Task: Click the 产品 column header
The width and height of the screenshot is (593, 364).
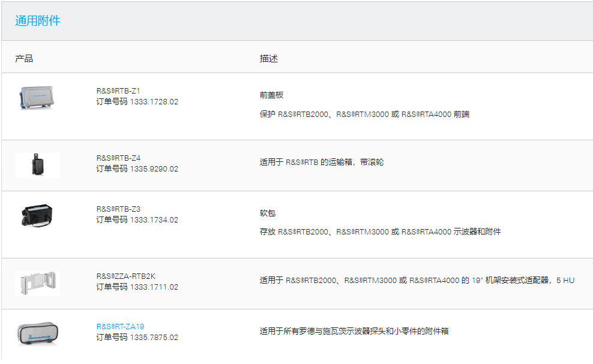Action: pos(24,59)
